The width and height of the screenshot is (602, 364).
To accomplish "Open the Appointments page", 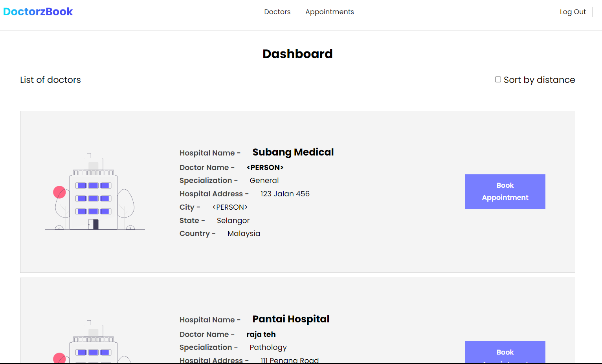I will pos(329,12).
